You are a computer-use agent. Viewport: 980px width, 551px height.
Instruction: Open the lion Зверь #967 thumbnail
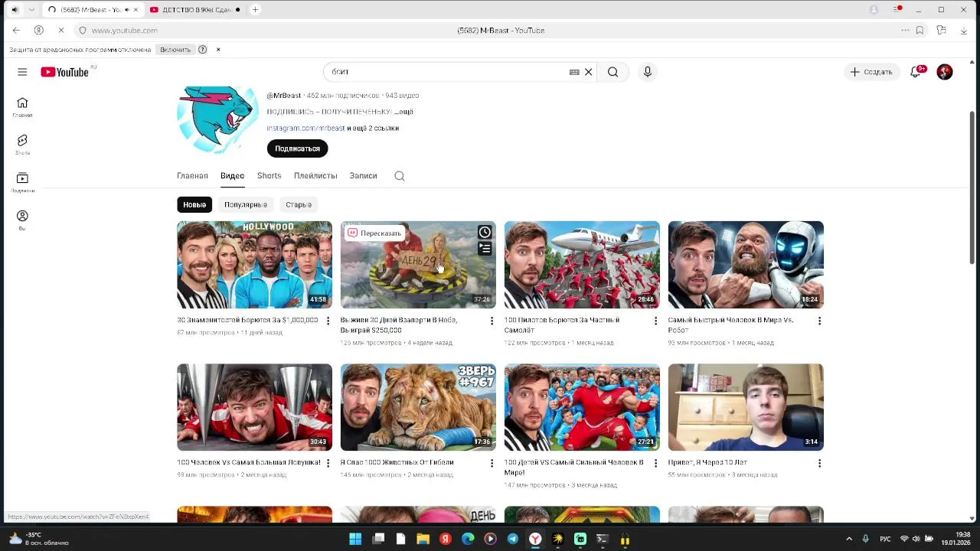pos(418,407)
